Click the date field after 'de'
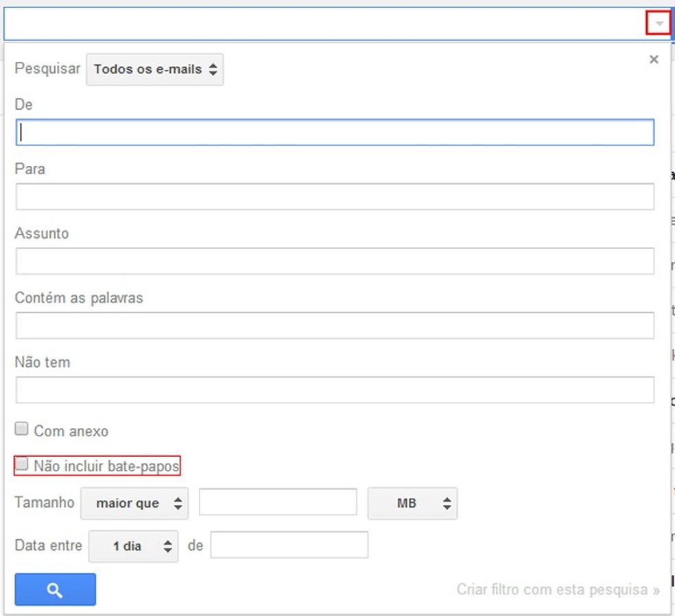The image size is (675, 616). click(289, 545)
